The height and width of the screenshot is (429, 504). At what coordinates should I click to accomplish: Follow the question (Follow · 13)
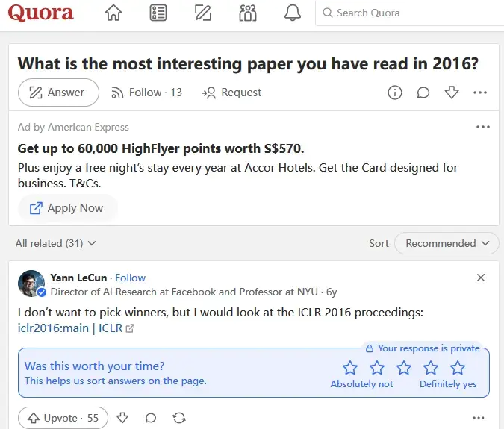tap(146, 93)
